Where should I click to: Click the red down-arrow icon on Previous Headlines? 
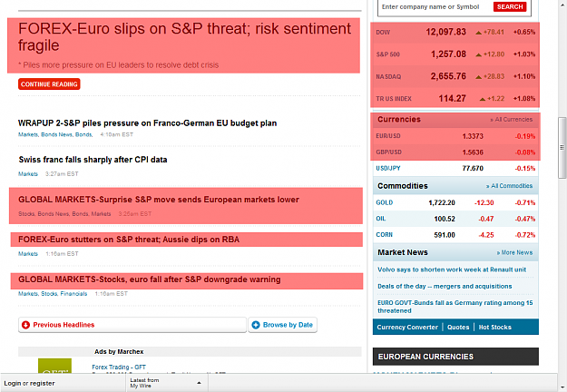tap(25, 325)
